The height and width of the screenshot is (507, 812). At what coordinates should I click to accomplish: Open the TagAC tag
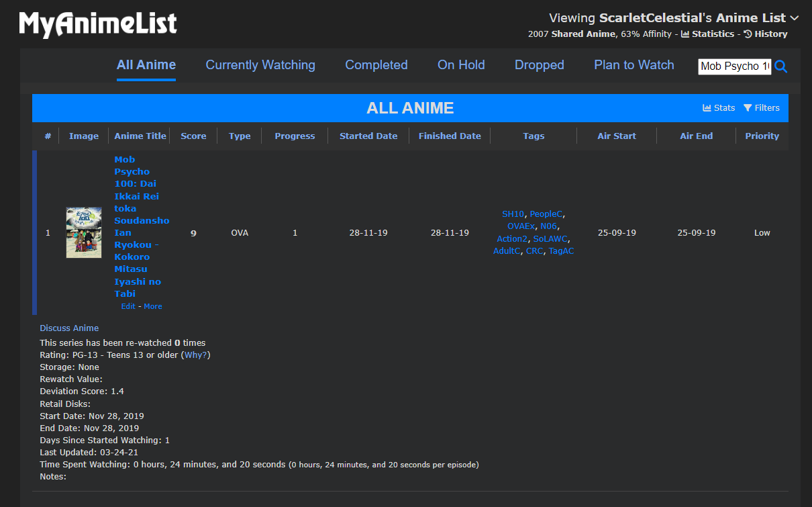[561, 251]
